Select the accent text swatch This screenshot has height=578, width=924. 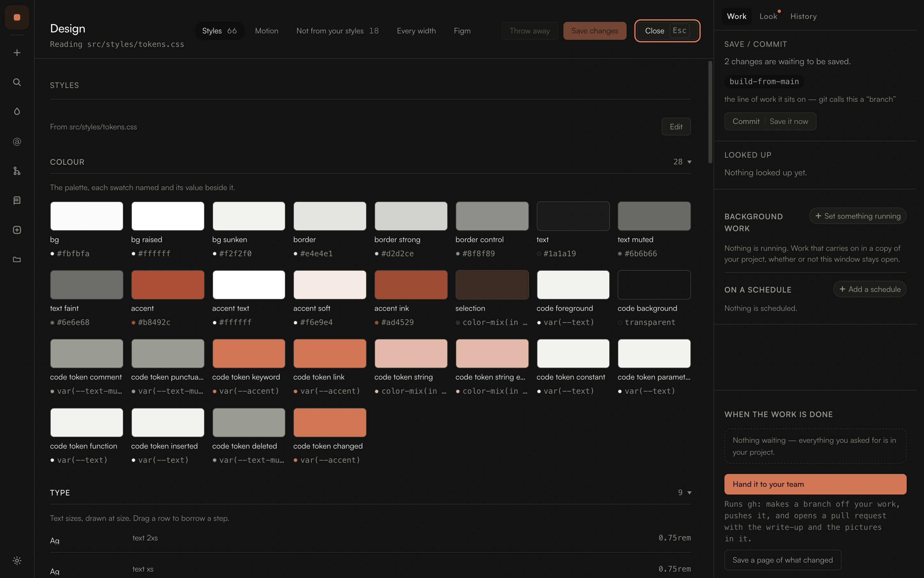point(249,285)
